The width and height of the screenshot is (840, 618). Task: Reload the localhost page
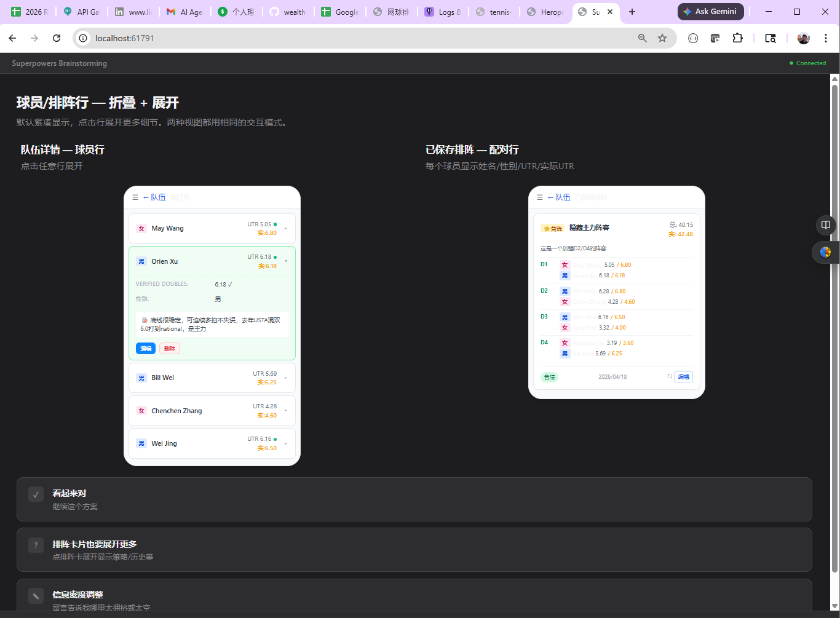(57, 38)
